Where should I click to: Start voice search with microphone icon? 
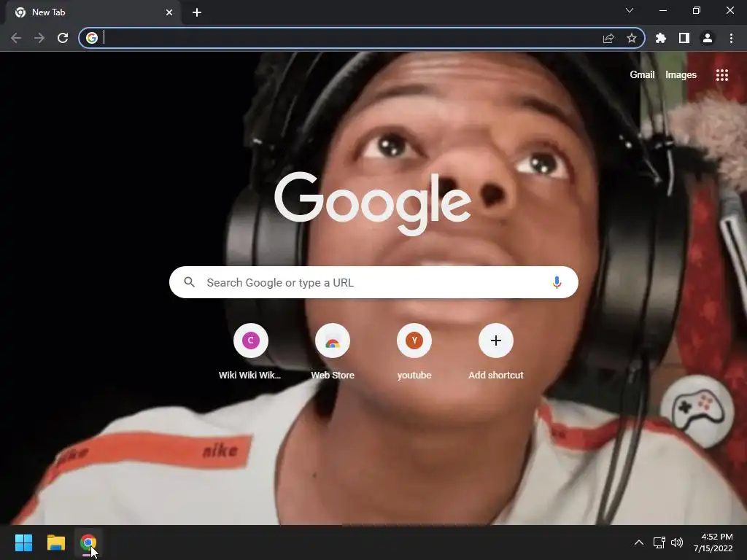coord(557,282)
